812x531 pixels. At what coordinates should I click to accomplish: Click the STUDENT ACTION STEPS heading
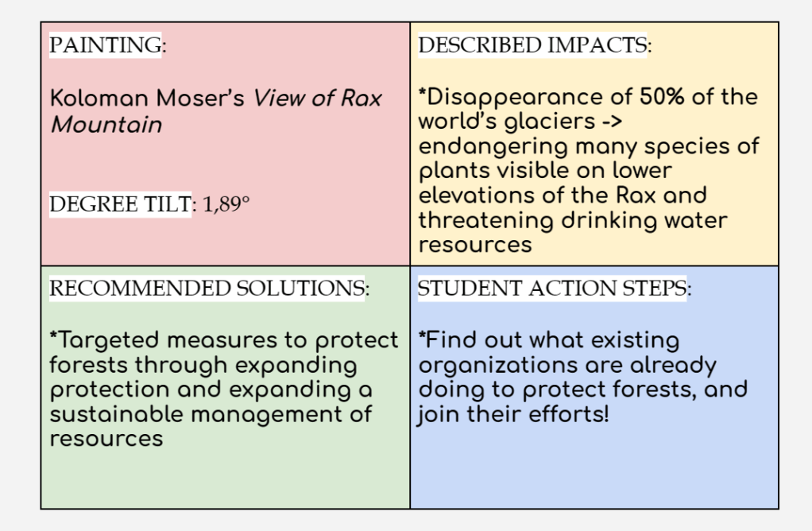(552, 289)
